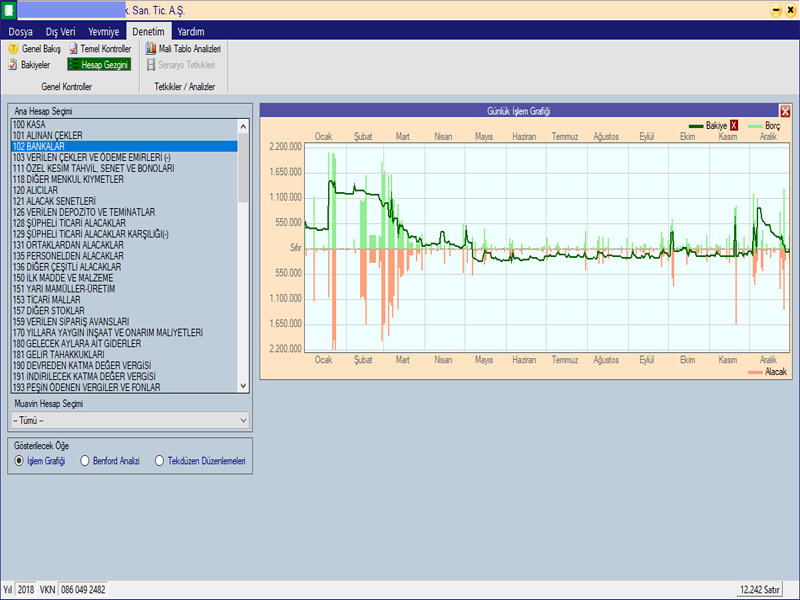Select 170 YILLARA YAYGIN İNŞAAT account
The image size is (800, 600).
pyautogui.click(x=124, y=333)
